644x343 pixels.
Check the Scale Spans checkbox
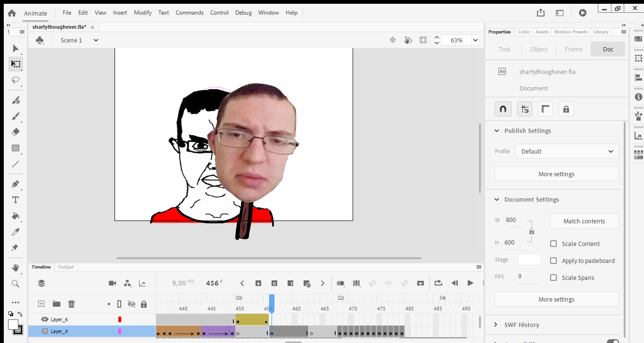(554, 278)
